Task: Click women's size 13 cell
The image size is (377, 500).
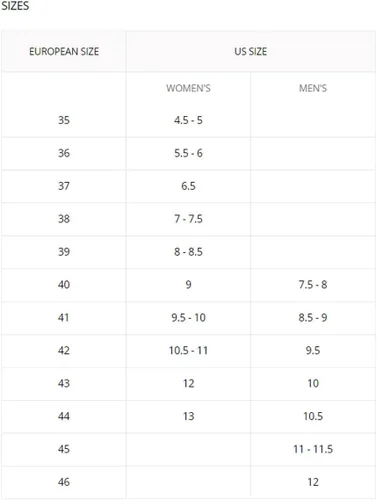Action: (188, 416)
